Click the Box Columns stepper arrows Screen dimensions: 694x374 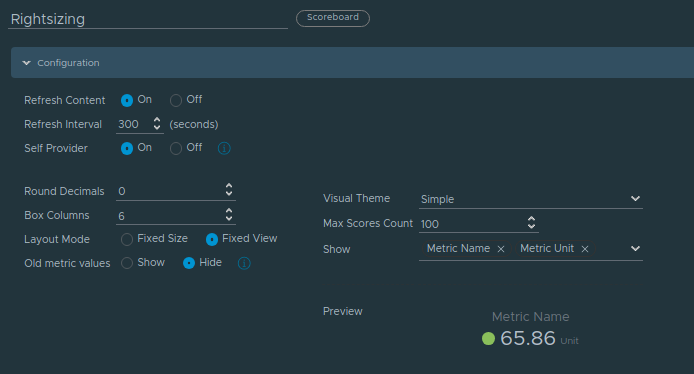click(229, 215)
